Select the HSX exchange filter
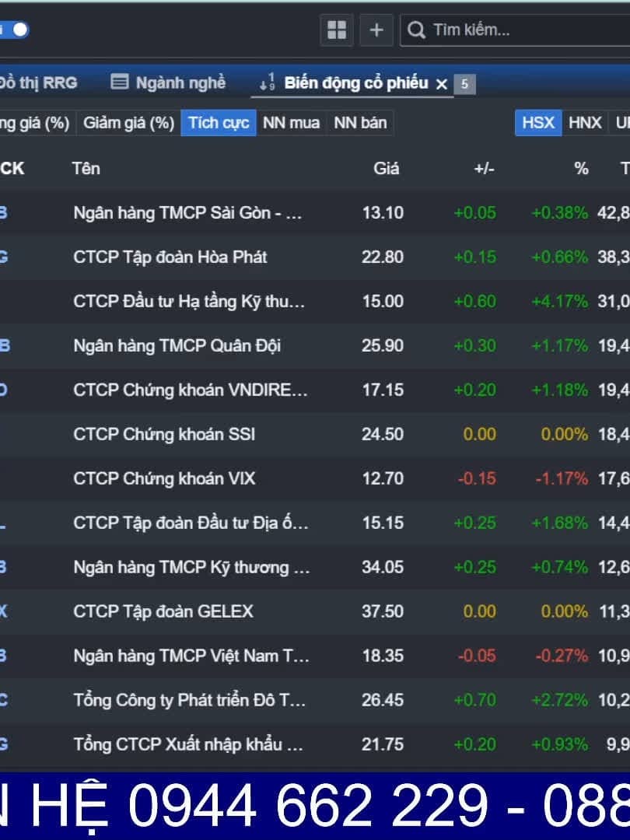The width and height of the screenshot is (630, 840). click(x=537, y=123)
